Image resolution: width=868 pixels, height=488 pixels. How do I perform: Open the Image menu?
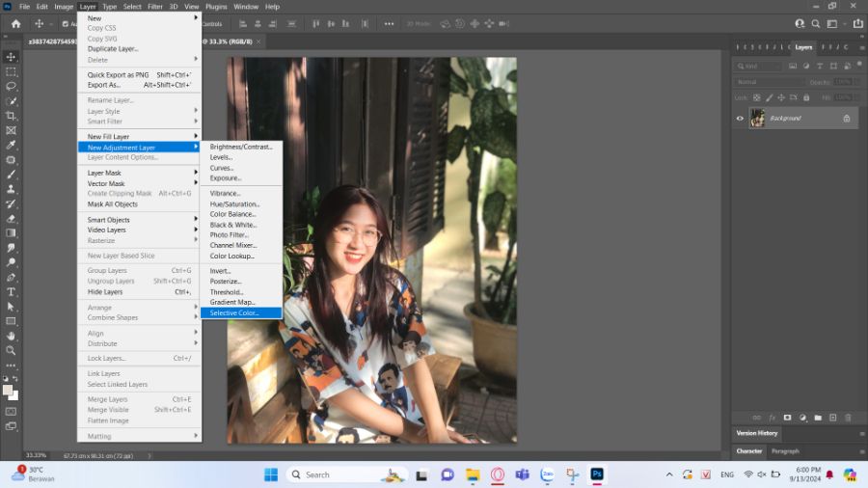pyautogui.click(x=64, y=7)
